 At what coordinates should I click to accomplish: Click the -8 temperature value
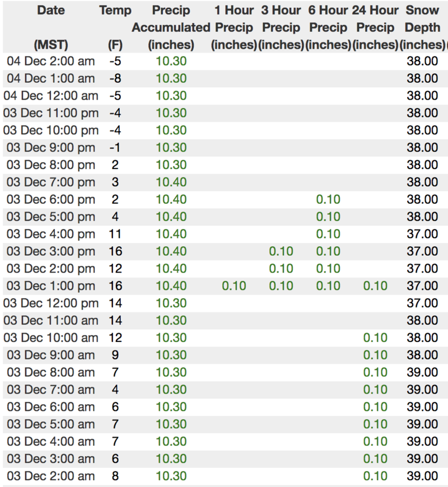click(x=115, y=78)
